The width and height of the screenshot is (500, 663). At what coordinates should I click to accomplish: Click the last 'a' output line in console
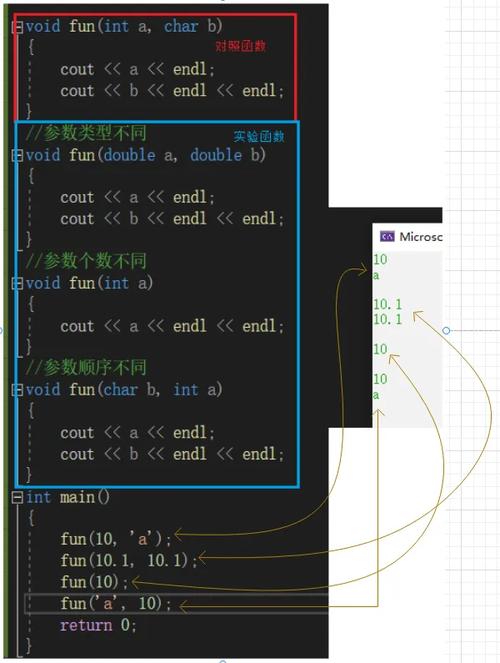click(x=376, y=396)
